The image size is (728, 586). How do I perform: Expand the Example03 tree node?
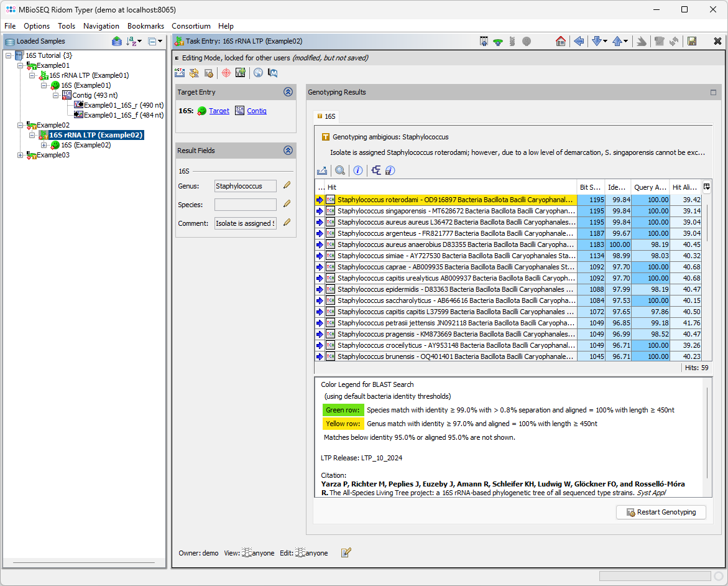pyautogui.click(x=21, y=155)
